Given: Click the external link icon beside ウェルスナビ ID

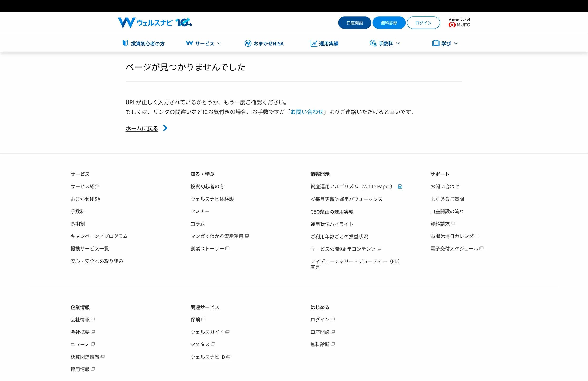Looking at the screenshot, I should coord(228,357).
